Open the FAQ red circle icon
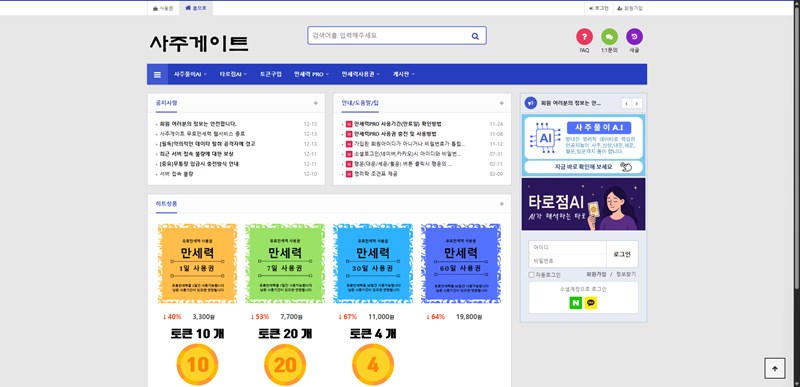800x387 pixels. pyautogui.click(x=584, y=37)
